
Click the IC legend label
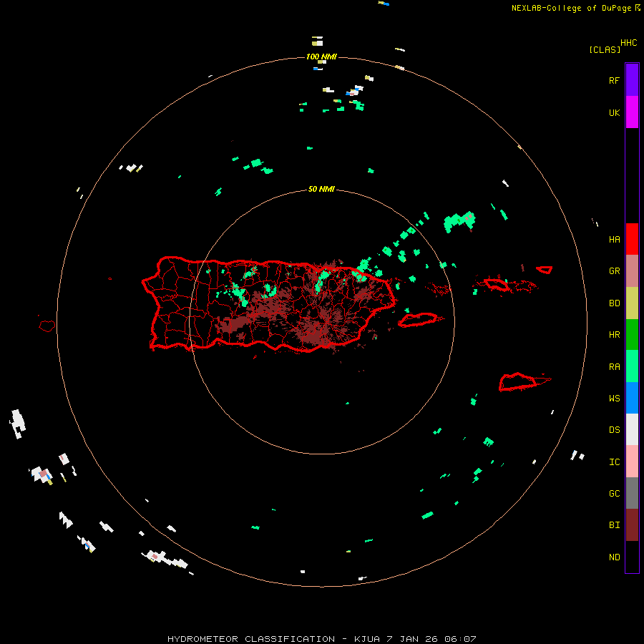click(x=614, y=462)
